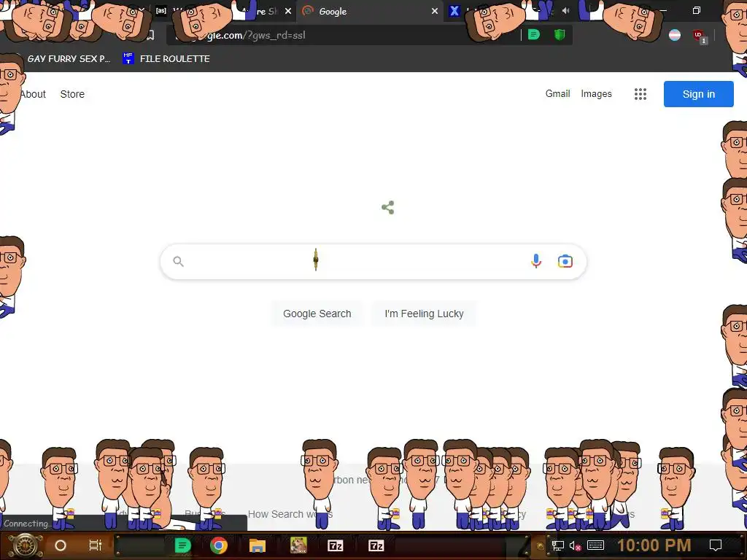747x560 pixels.
Task: Open the striped flag profile avatar icon
Action: point(675,35)
